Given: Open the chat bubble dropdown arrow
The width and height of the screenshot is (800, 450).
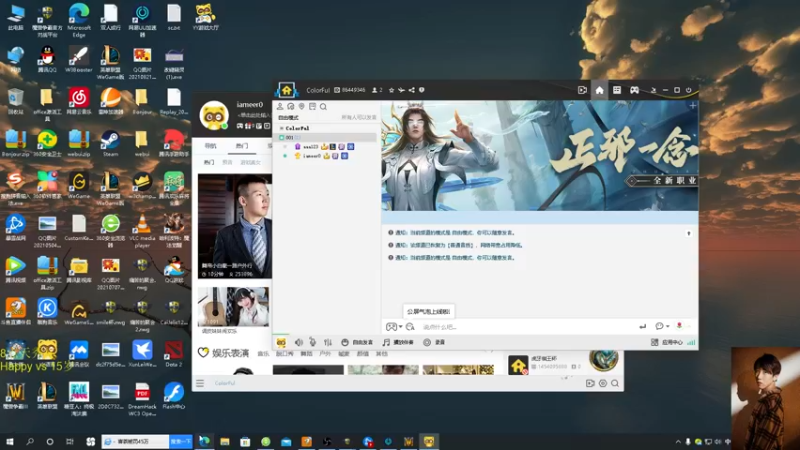Looking at the screenshot, I should point(667,327).
